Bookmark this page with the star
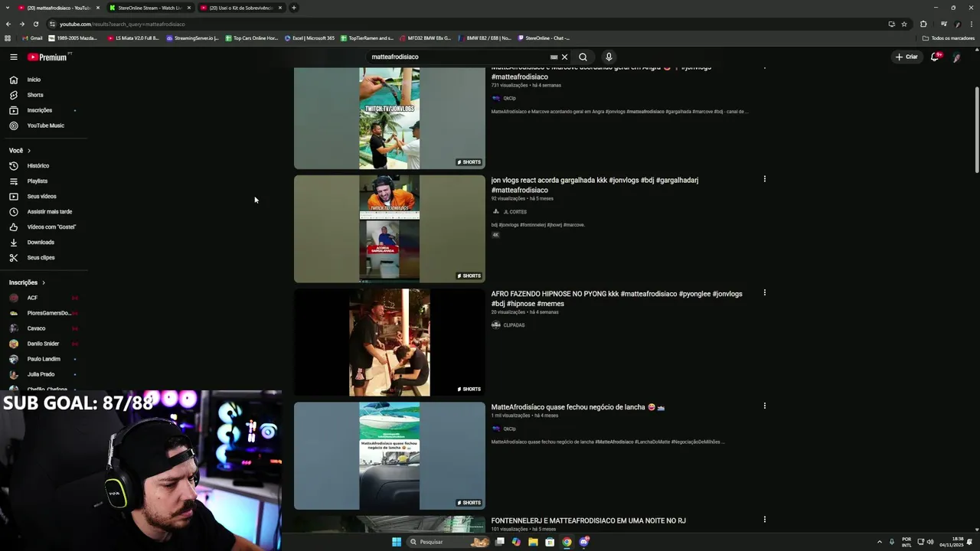Image resolution: width=980 pixels, height=551 pixels. pyautogui.click(x=904, y=24)
